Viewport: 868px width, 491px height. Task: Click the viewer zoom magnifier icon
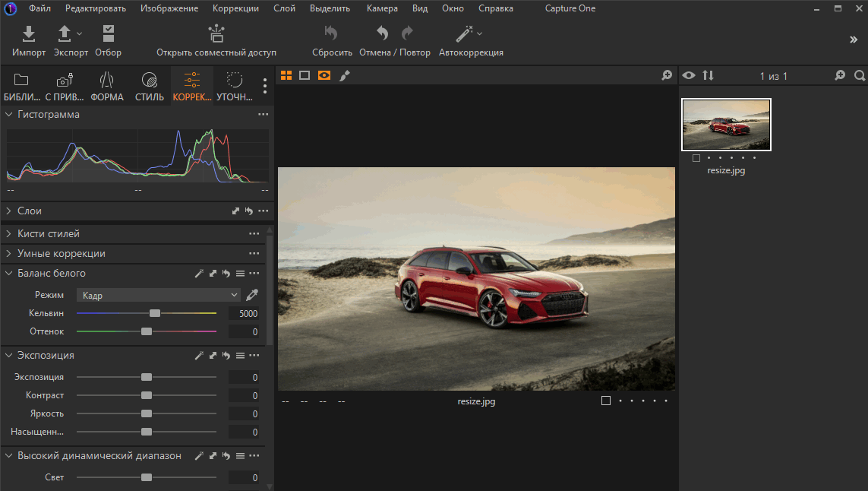667,75
